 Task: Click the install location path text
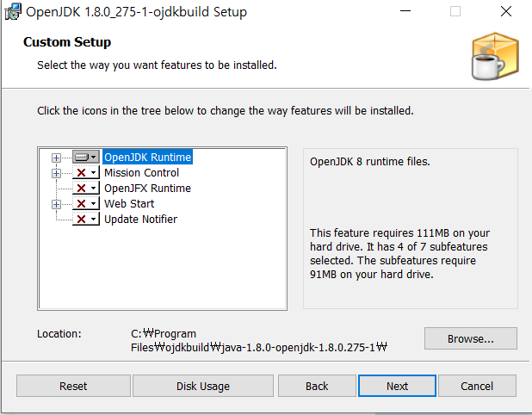(x=259, y=340)
